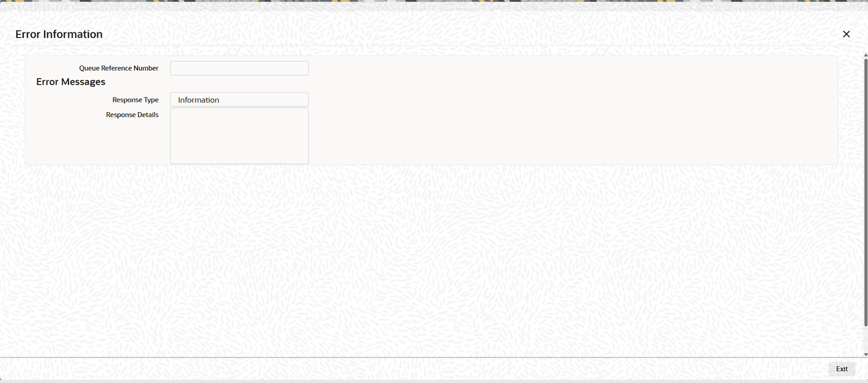The height and width of the screenshot is (383, 868).
Task: Select the Response Type field showing Information
Action: [239, 100]
